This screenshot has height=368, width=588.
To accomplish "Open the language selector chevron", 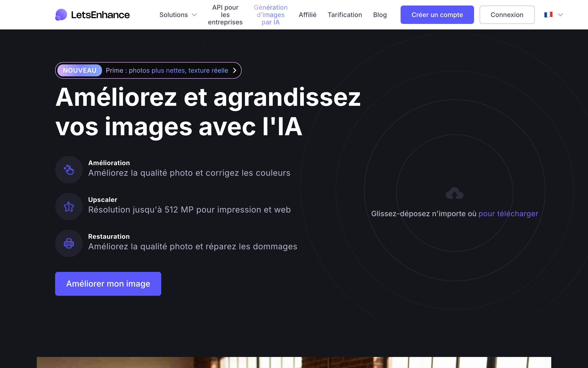I will (560, 15).
